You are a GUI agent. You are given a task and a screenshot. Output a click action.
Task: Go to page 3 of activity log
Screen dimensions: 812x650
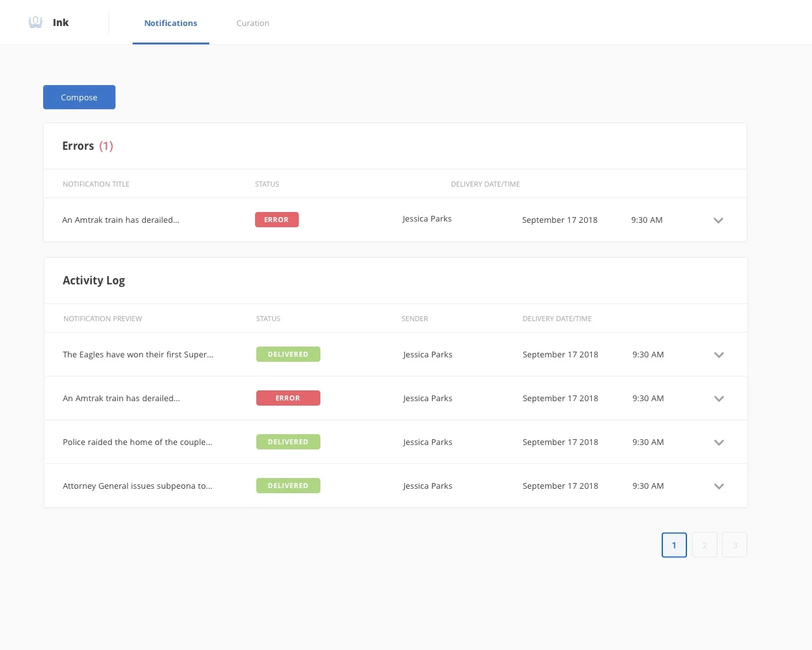[x=735, y=545]
